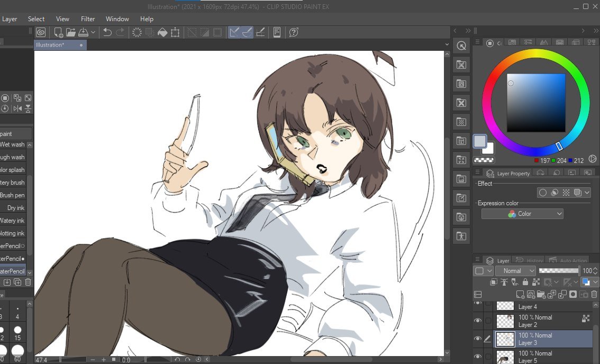Hide Layer 3 using its eye icon
The height and width of the screenshot is (364, 600).
pyautogui.click(x=478, y=339)
